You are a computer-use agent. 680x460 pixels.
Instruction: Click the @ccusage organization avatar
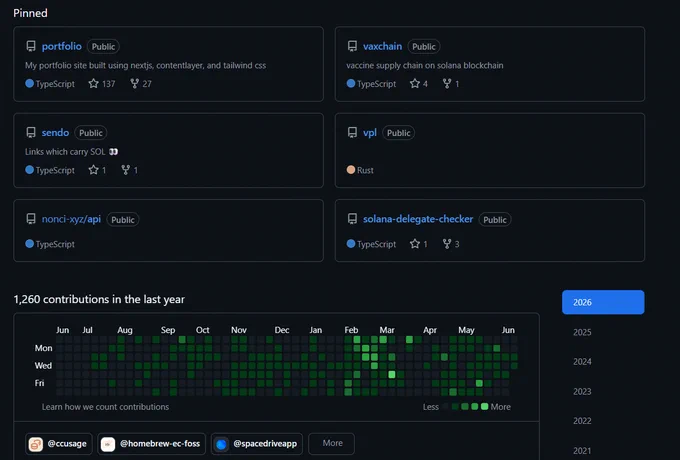point(36,444)
